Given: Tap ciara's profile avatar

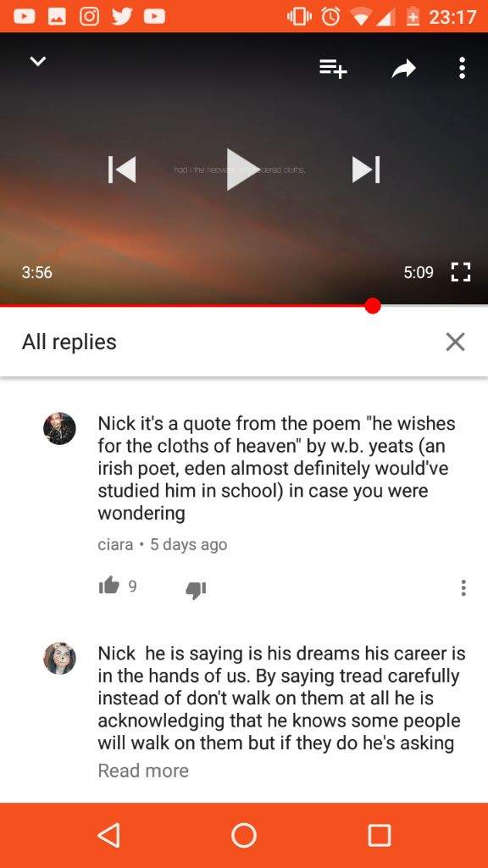Looking at the screenshot, I should [59, 428].
